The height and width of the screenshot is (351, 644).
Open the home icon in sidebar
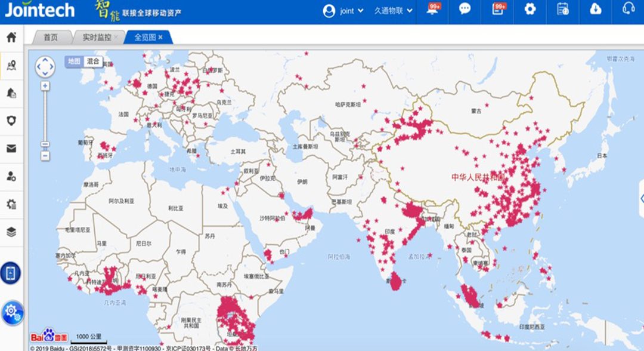(11, 37)
